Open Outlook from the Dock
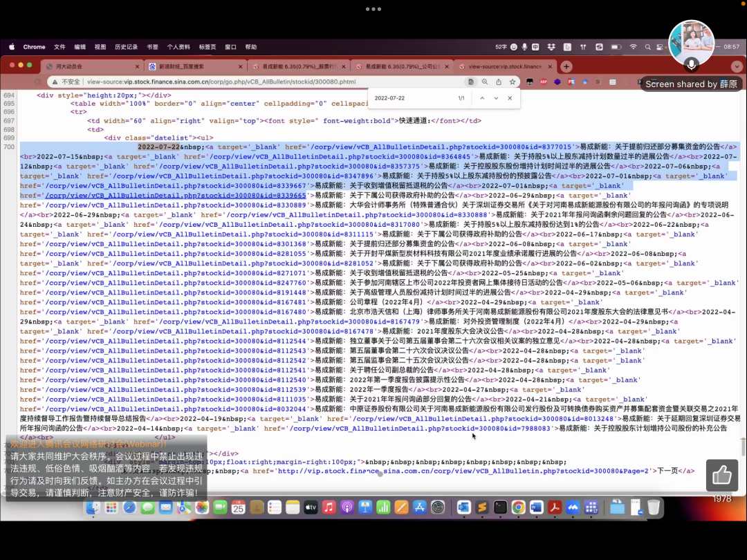Image resolution: width=747 pixels, height=560 pixels. 463,507
